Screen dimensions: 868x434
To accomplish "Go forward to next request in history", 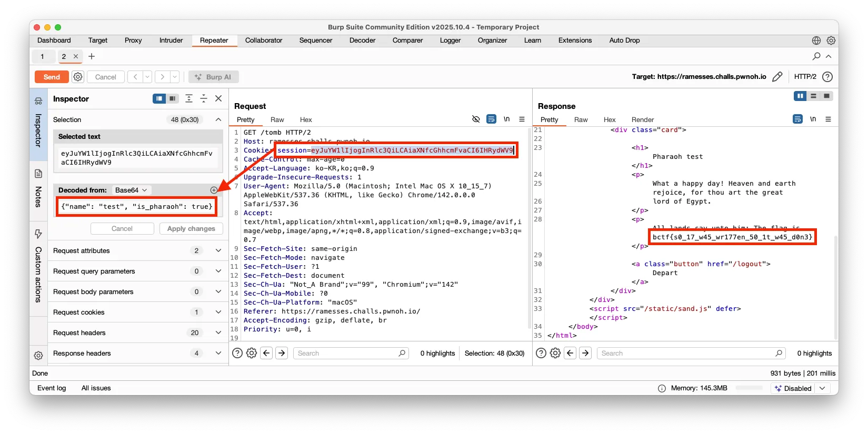I will pos(163,77).
